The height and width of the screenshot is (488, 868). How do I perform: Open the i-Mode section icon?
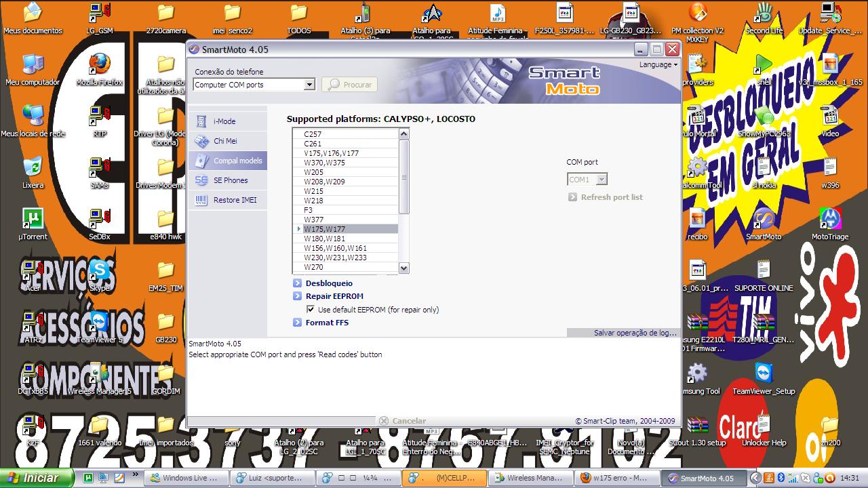(x=201, y=121)
